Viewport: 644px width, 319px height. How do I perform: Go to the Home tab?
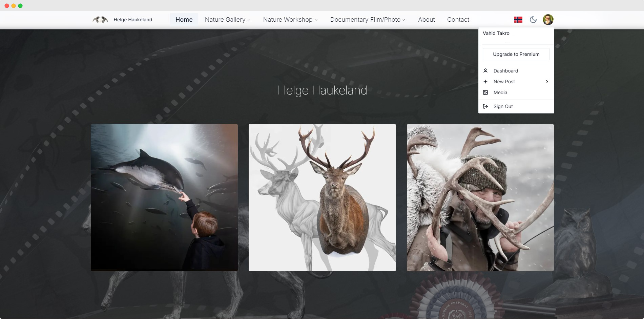[184, 20]
